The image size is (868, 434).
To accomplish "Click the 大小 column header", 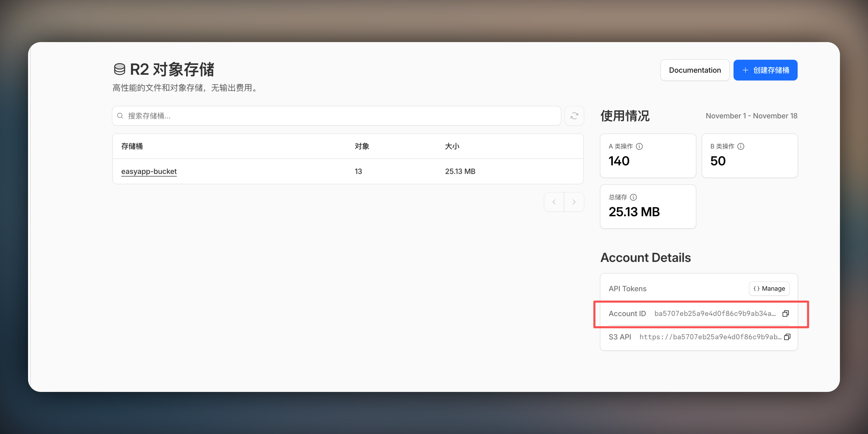I will (452, 146).
